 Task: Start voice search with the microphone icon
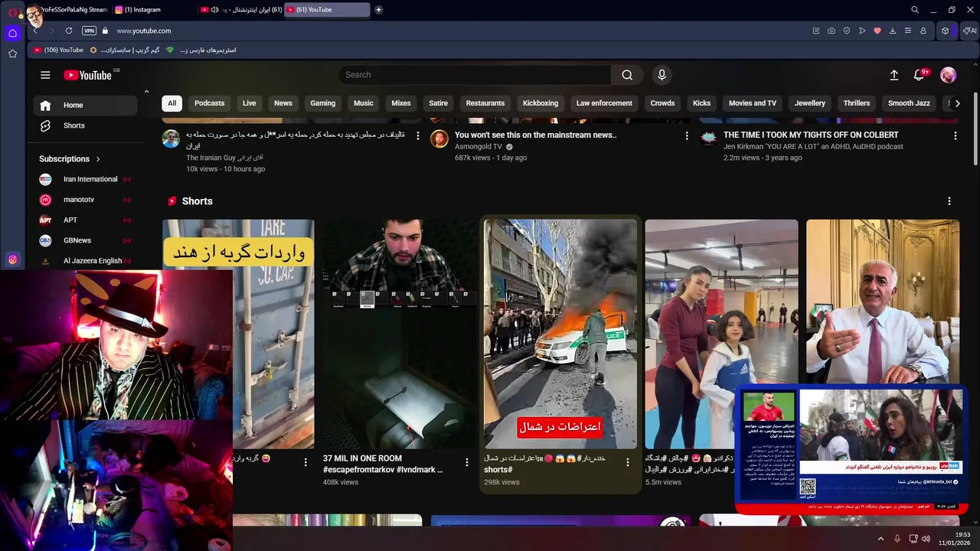point(661,75)
